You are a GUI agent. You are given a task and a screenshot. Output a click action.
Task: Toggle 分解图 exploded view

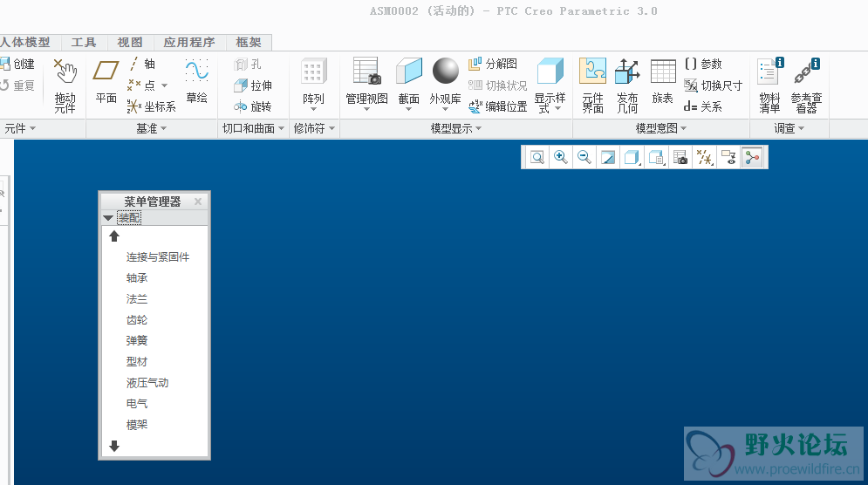(493, 64)
